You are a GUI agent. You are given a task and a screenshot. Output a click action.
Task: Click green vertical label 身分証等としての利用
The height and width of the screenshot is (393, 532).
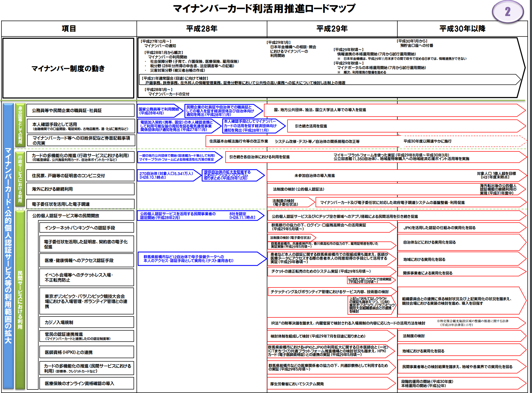(20, 125)
